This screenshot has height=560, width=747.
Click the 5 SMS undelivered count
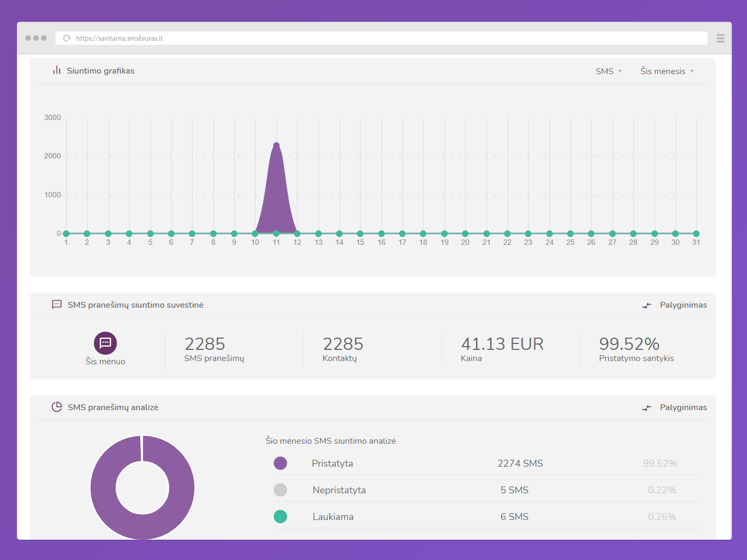(x=514, y=490)
